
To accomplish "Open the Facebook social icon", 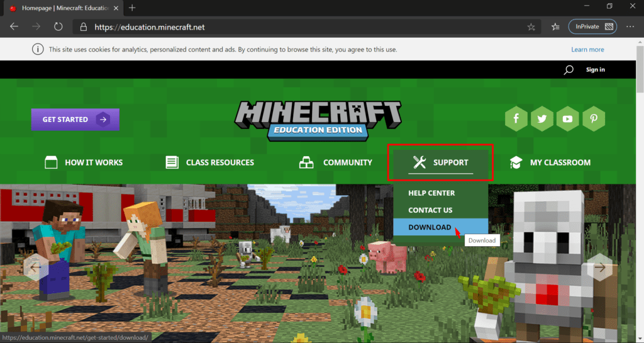I will [516, 119].
